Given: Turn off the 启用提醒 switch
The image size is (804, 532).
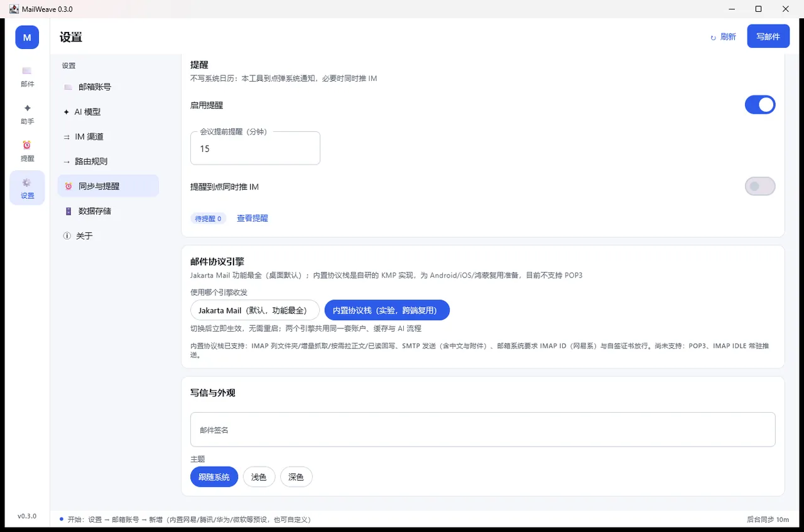Looking at the screenshot, I should pyautogui.click(x=760, y=105).
